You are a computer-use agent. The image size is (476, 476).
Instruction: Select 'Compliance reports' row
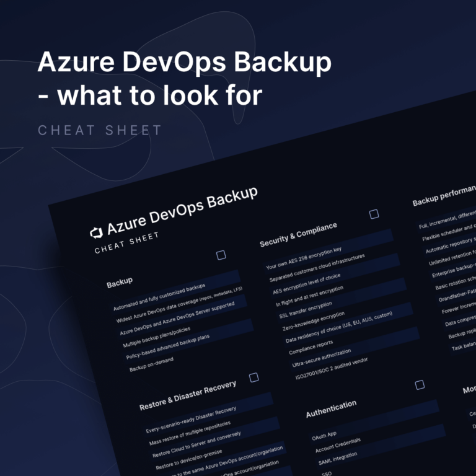(x=311, y=347)
